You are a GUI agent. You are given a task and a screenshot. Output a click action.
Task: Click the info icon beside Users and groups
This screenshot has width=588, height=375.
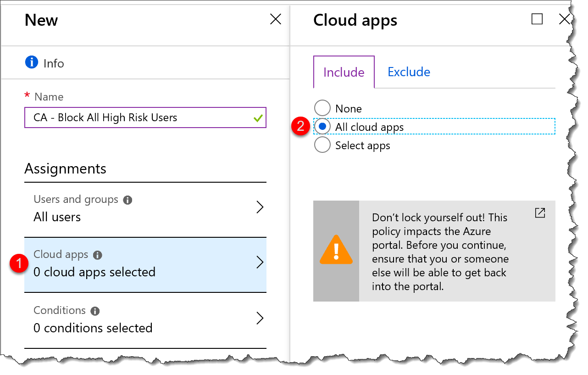click(127, 199)
